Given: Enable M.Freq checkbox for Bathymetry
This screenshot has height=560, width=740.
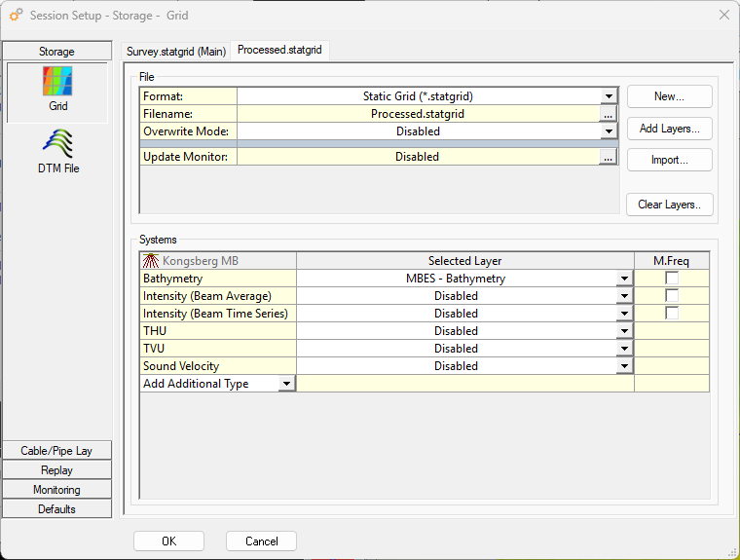Looking at the screenshot, I should 672,279.
